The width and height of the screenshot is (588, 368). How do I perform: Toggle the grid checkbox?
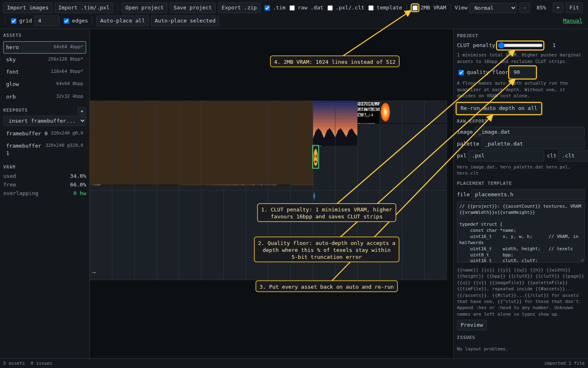13,21
